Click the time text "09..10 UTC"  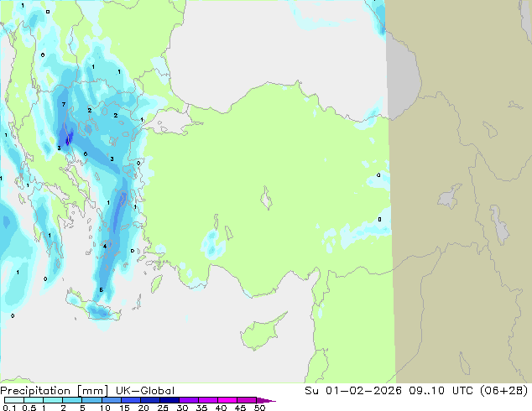pos(443,391)
